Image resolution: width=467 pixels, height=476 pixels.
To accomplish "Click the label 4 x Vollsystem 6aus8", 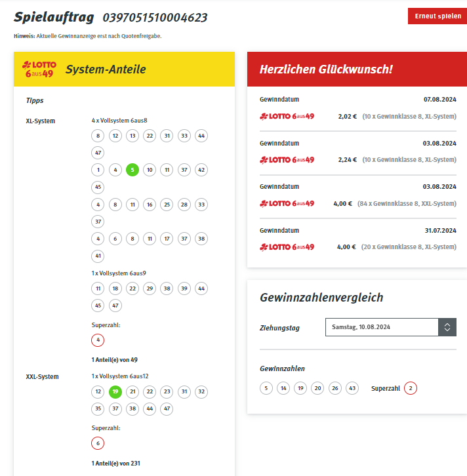I will click(119, 121).
